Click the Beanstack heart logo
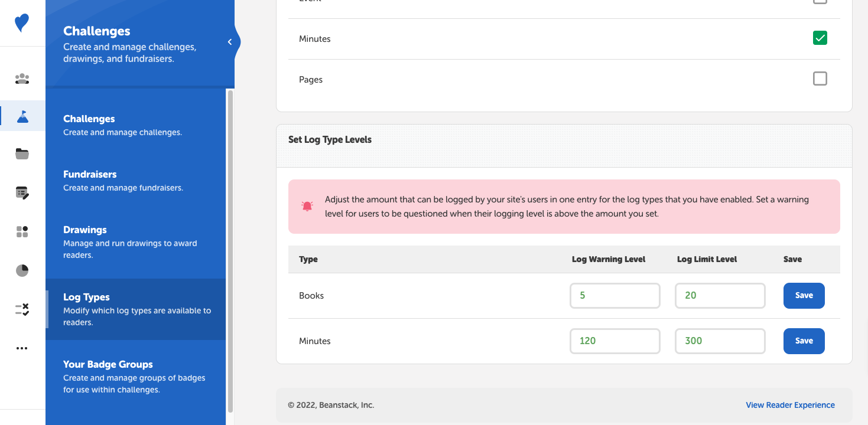The height and width of the screenshot is (425, 868). coord(22,22)
